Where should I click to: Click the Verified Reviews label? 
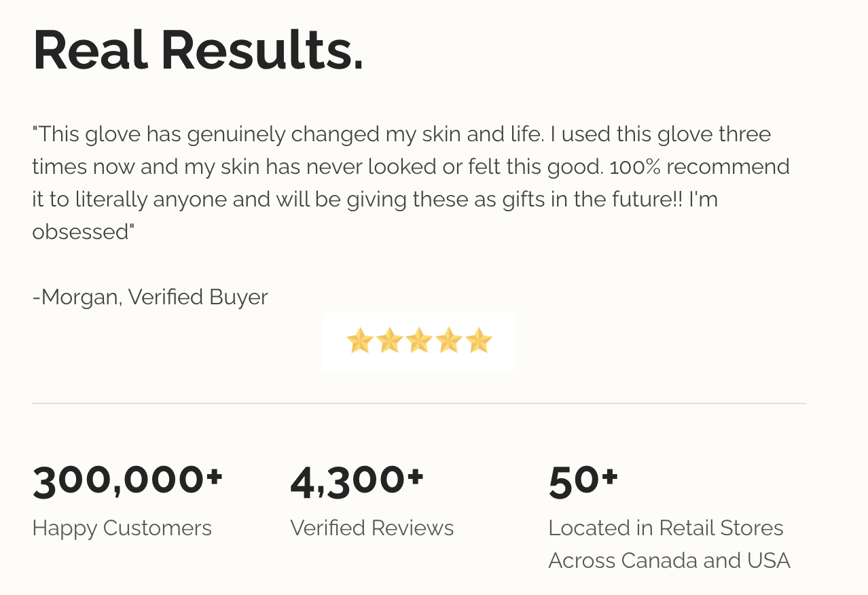pos(372,528)
